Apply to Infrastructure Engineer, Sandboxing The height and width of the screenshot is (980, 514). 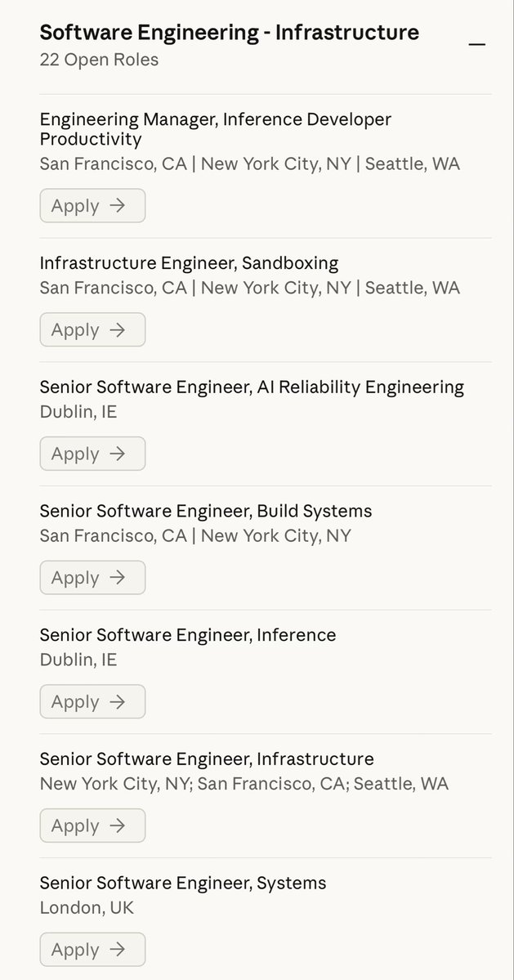tap(92, 329)
